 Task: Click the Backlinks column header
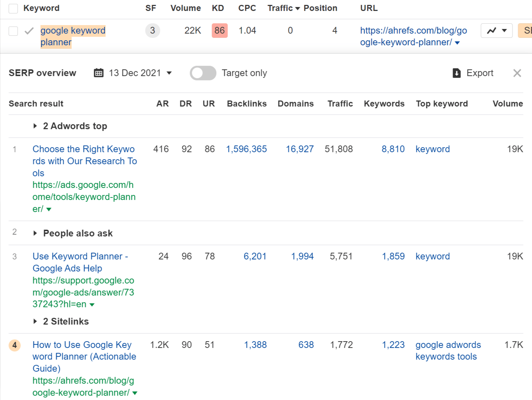click(x=247, y=104)
